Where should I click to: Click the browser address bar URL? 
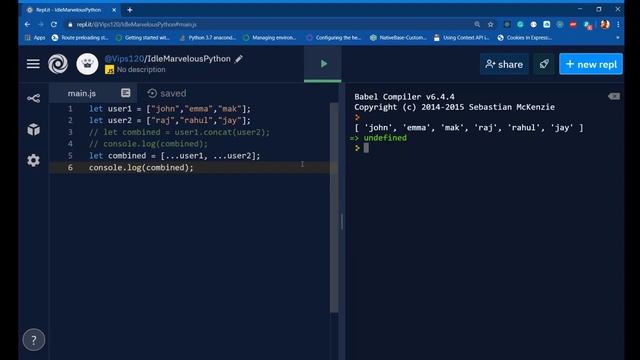(x=136, y=24)
